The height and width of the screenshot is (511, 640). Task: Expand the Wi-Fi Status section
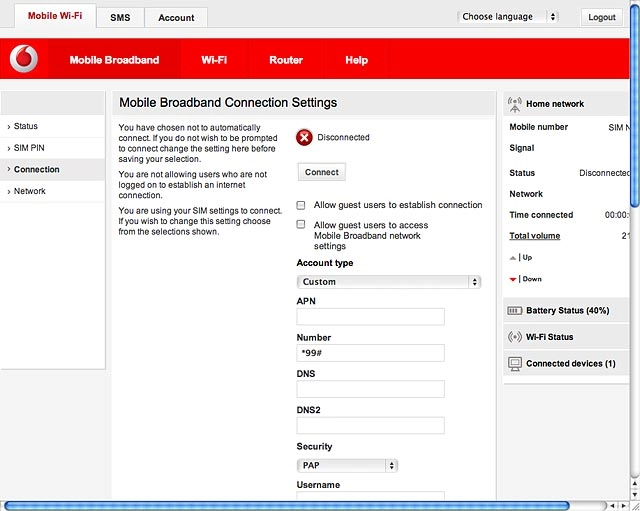(566, 337)
